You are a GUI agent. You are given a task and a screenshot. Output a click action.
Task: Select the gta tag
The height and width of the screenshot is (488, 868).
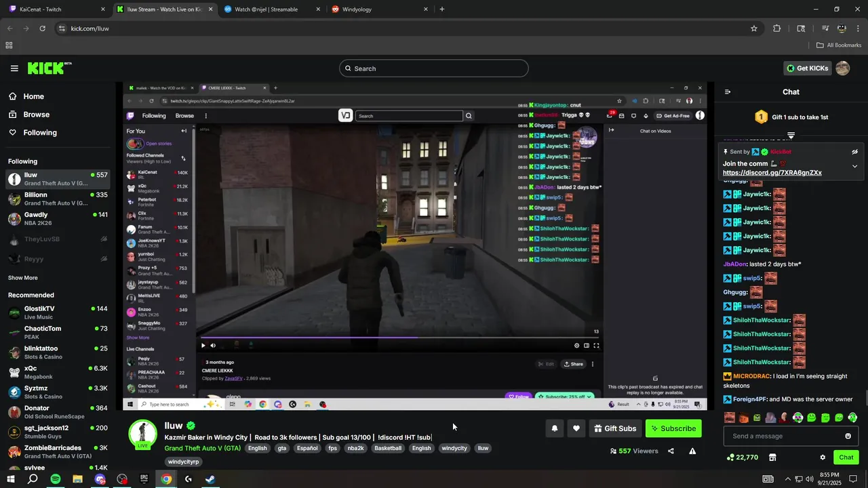click(282, 448)
